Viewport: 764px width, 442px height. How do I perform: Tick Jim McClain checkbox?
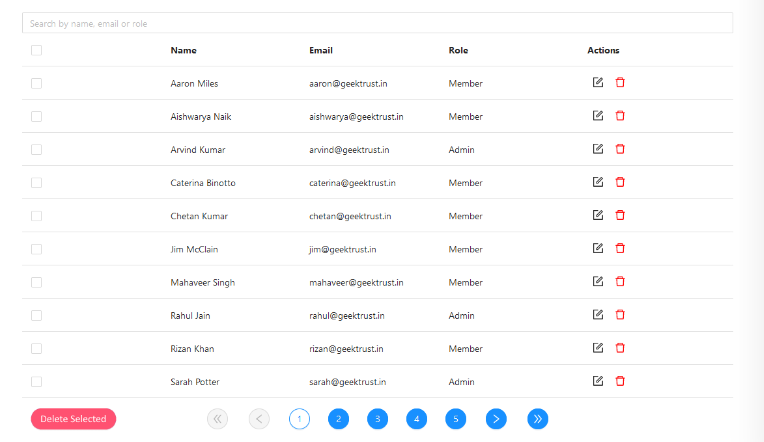[x=37, y=249]
